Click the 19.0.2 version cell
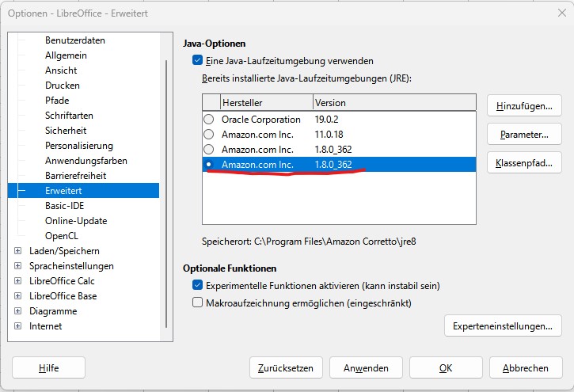Screen dimensions: 574x392 [326, 120]
